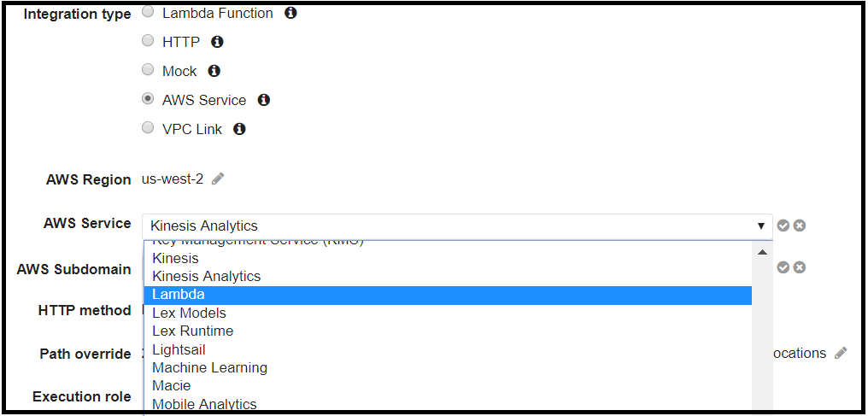Click info icon next to AWS Service option

click(264, 100)
